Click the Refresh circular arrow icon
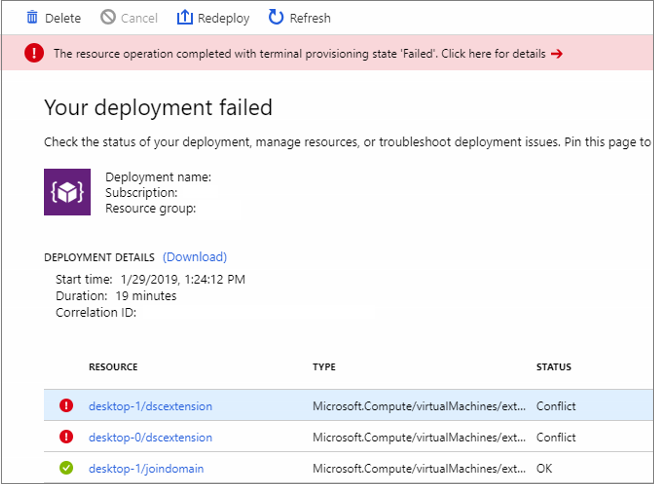 pos(276,18)
